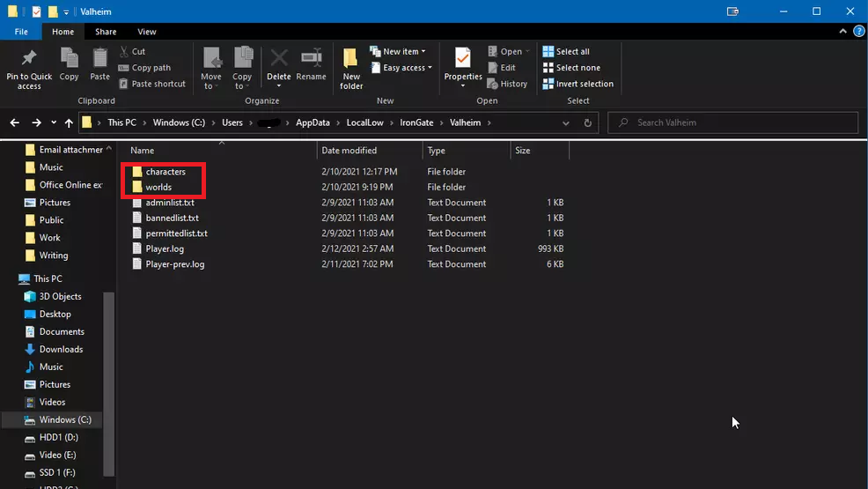Click the Windows (C:) breadcrumb

pos(179,122)
